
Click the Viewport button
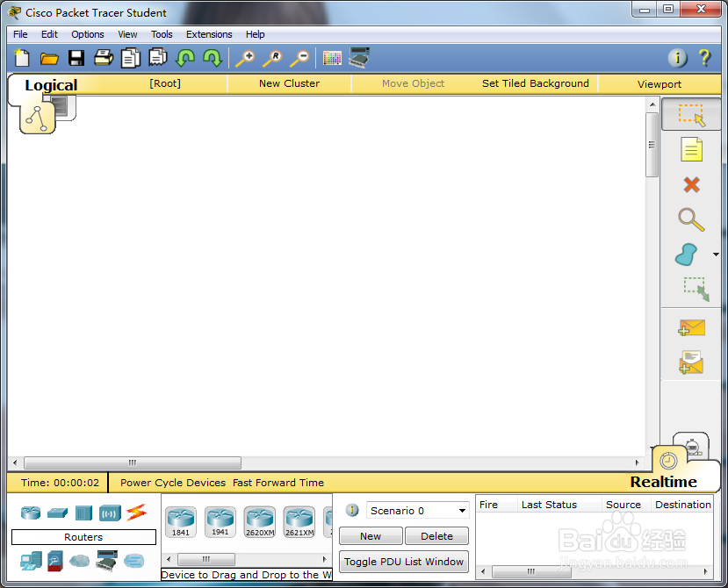pos(660,84)
